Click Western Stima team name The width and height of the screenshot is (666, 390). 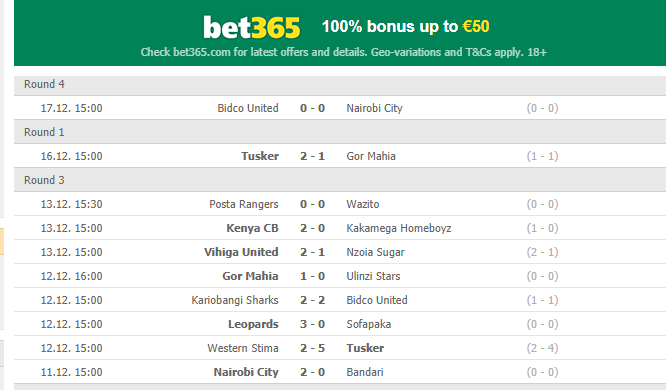(243, 348)
